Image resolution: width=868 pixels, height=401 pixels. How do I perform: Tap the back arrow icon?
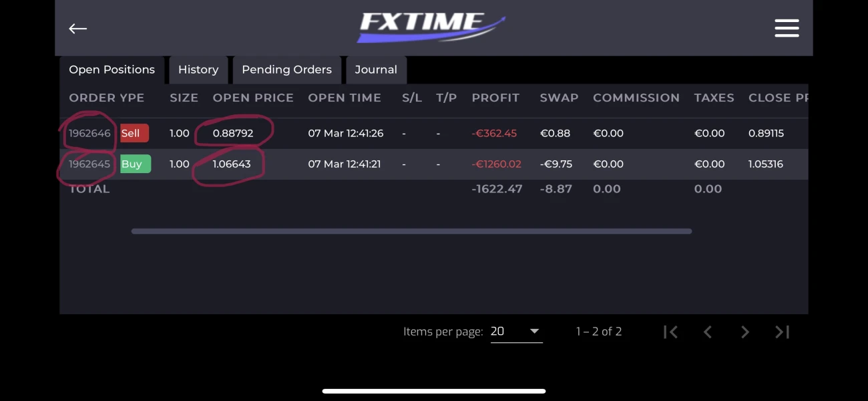pyautogui.click(x=78, y=28)
